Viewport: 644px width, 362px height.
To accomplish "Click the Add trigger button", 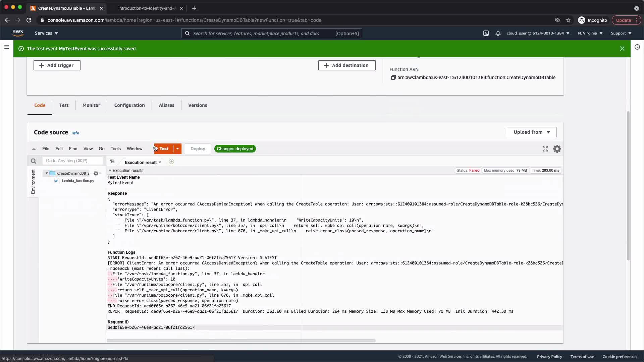I will coord(57,65).
